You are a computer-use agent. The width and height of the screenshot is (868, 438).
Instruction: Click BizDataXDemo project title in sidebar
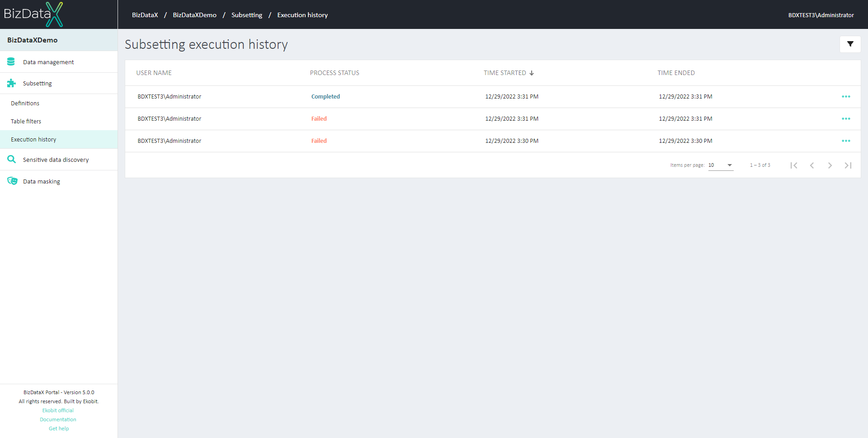(x=33, y=40)
